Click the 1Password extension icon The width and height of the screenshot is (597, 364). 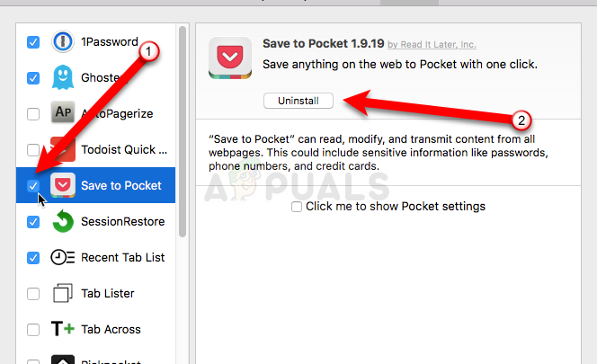pyautogui.click(x=63, y=42)
